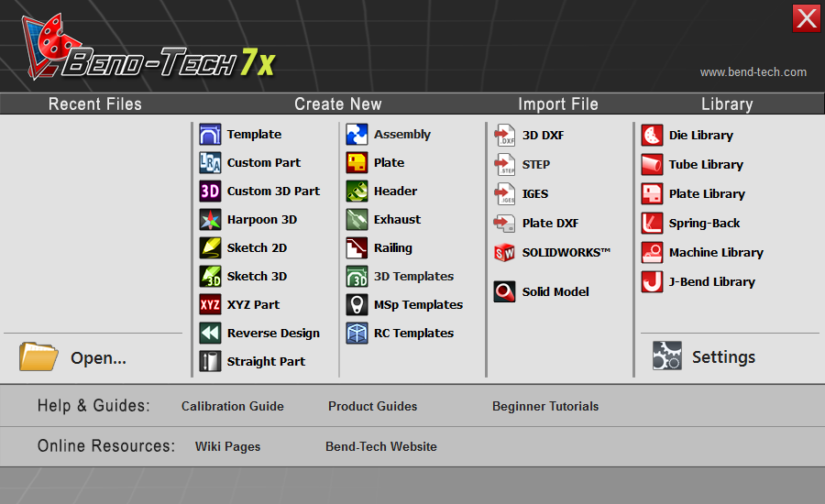Click the Straight Part text label
The height and width of the screenshot is (504, 825).
pos(266,361)
